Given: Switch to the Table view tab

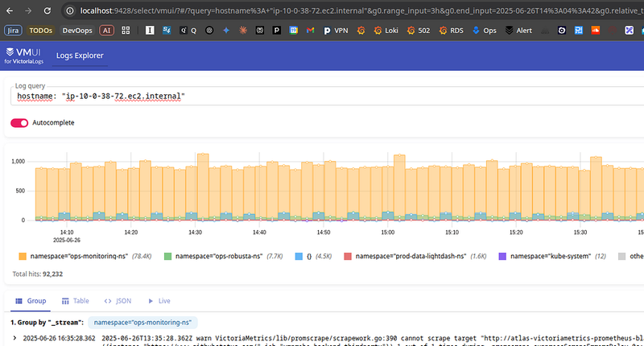Looking at the screenshot, I should [x=75, y=301].
